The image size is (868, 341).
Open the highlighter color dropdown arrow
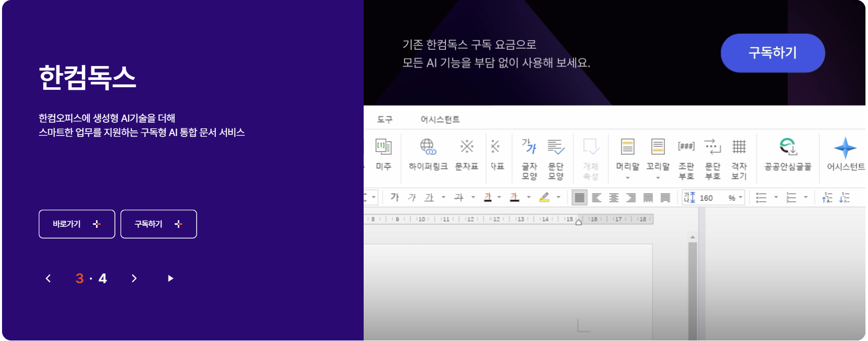coord(559,197)
